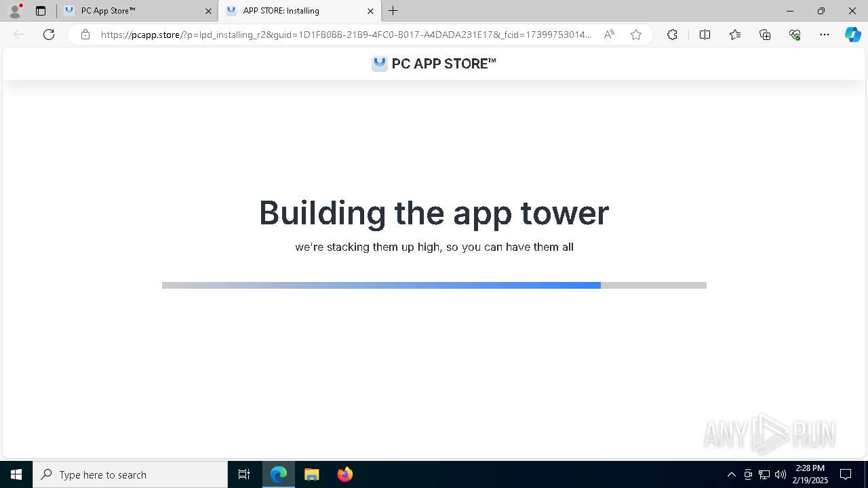The image size is (868, 488).
Task: Open the Windows Start menu
Action: coord(16,474)
